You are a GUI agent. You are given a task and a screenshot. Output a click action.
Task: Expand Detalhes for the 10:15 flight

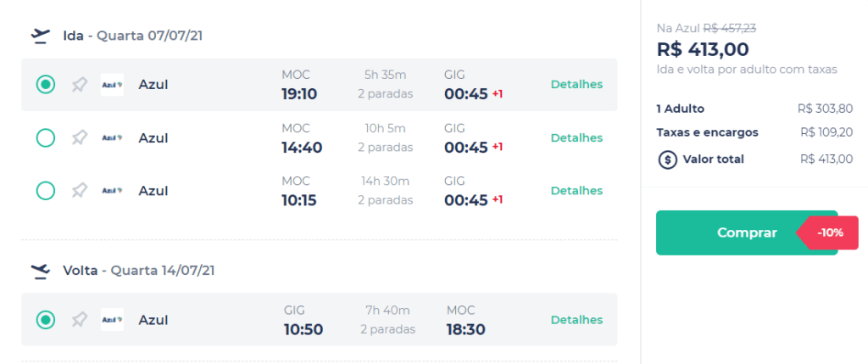(576, 191)
